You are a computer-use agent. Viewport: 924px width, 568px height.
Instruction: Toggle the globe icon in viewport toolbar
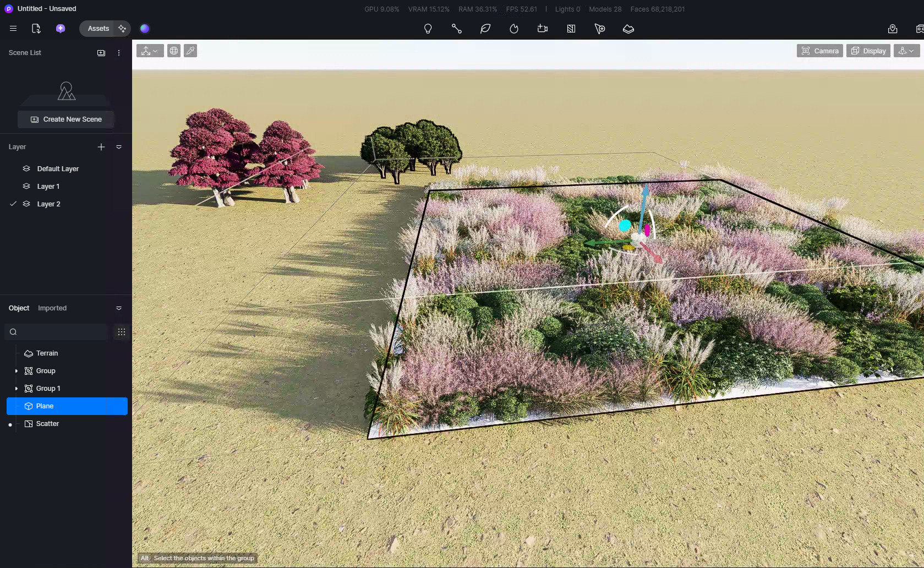(174, 51)
